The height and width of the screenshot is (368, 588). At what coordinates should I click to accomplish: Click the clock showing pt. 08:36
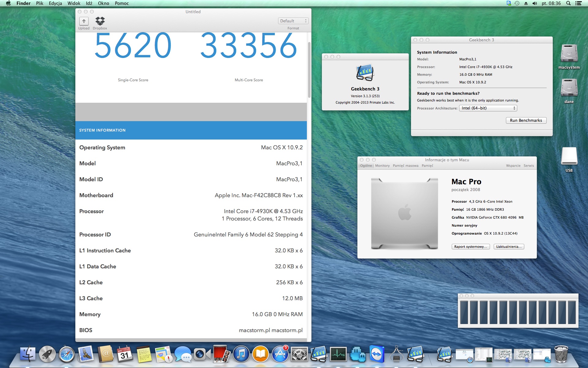pyautogui.click(x=551, y=3)
